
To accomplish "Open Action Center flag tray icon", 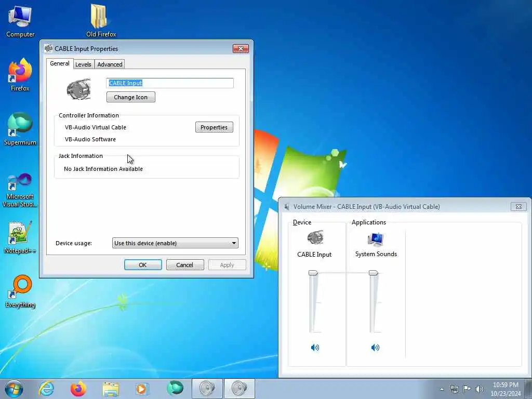I will pyautogui.click(x=467, y=389).
